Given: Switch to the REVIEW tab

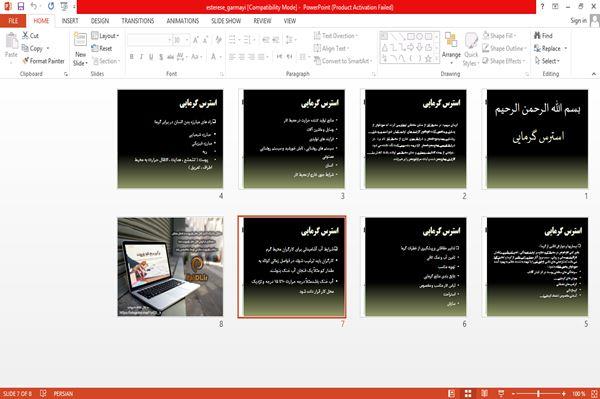Looking at the screenshot, I should [x=262, y=21].
